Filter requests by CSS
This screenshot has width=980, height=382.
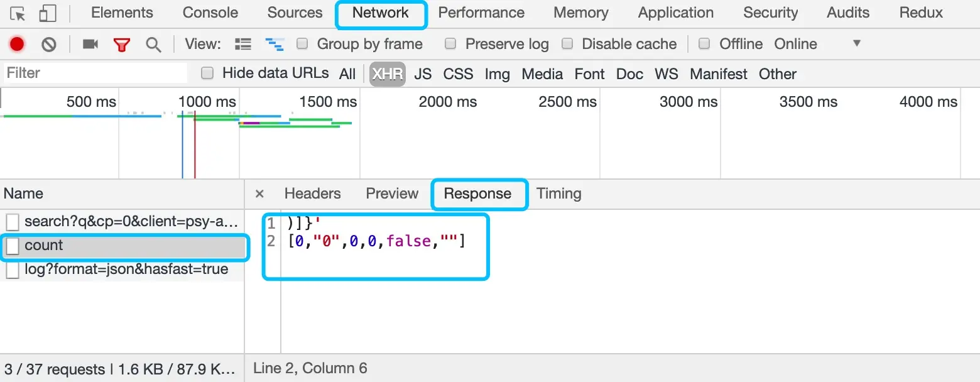[458, 74]
